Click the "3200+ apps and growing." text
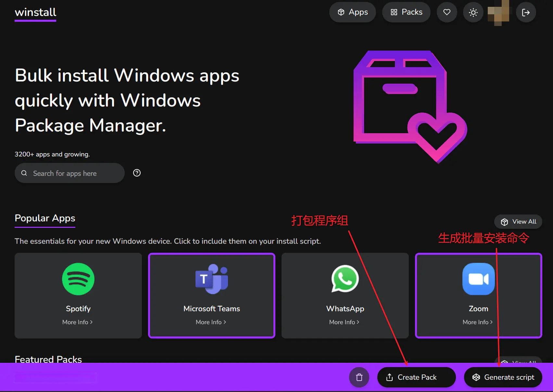Image resolution: width=553 pixels, height=392 pixels. coord(52,154)
